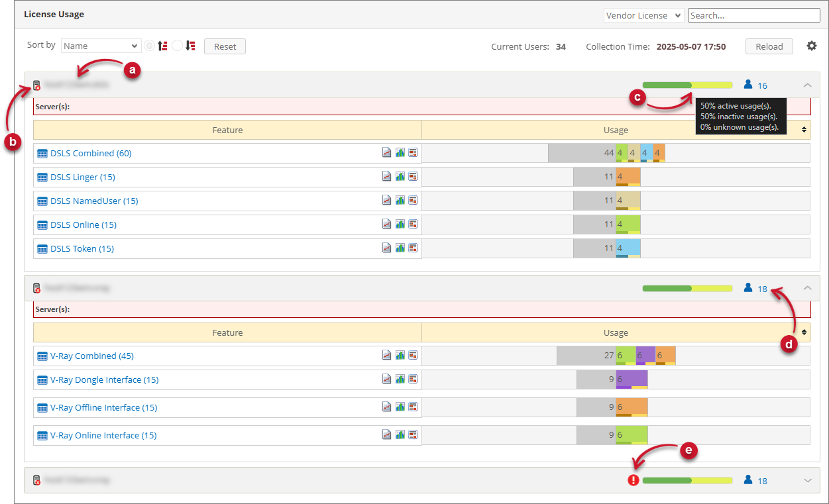Click the collection time value 2025-05-07 17:50
The image size is (829, 504).
691,47
